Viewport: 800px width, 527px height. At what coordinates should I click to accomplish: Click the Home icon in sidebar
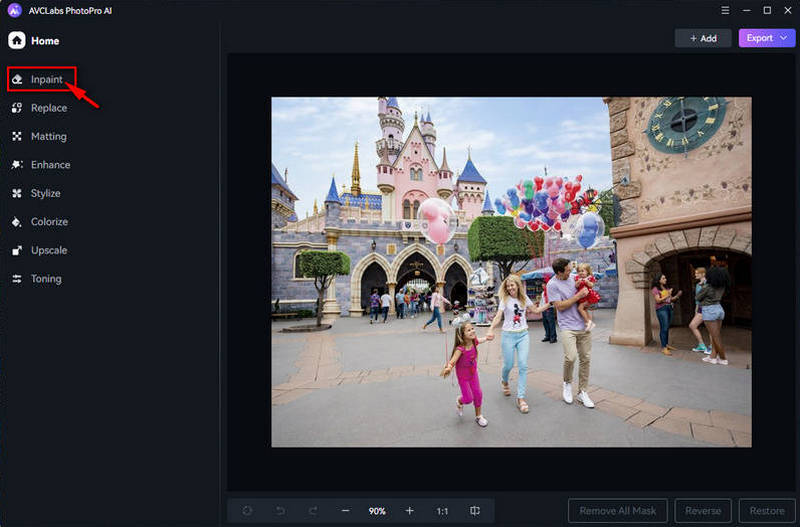tap(16, 40)
